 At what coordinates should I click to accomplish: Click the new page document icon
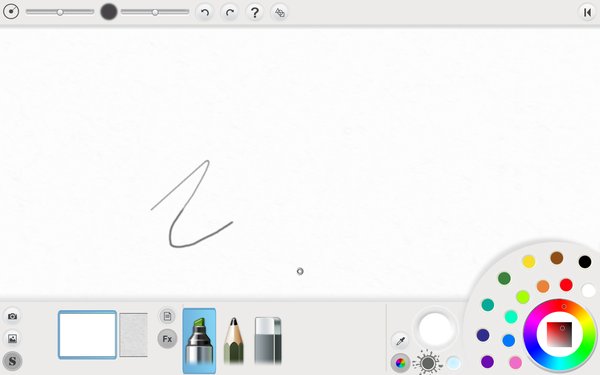click(x=167, y=316)
